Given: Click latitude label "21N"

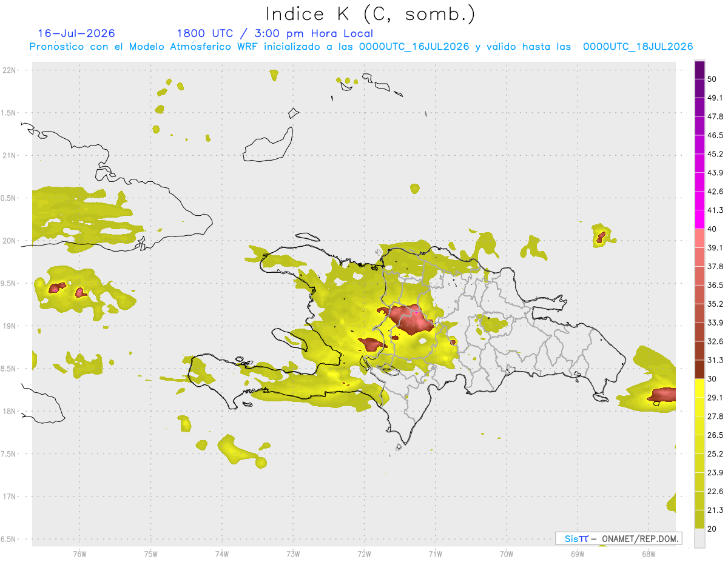Looking at the screenshot, I should (10, 155).
